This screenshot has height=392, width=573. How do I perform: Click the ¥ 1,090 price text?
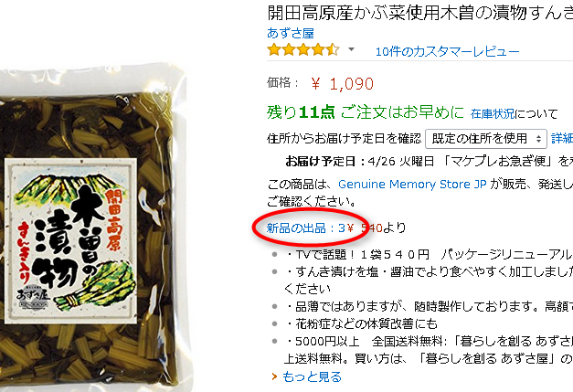tap(343, 84)
